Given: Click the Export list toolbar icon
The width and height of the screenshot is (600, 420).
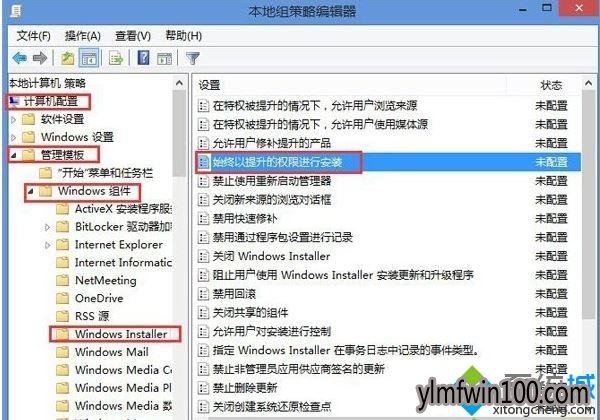Looking at the screenshot, I should click(116, 58).
